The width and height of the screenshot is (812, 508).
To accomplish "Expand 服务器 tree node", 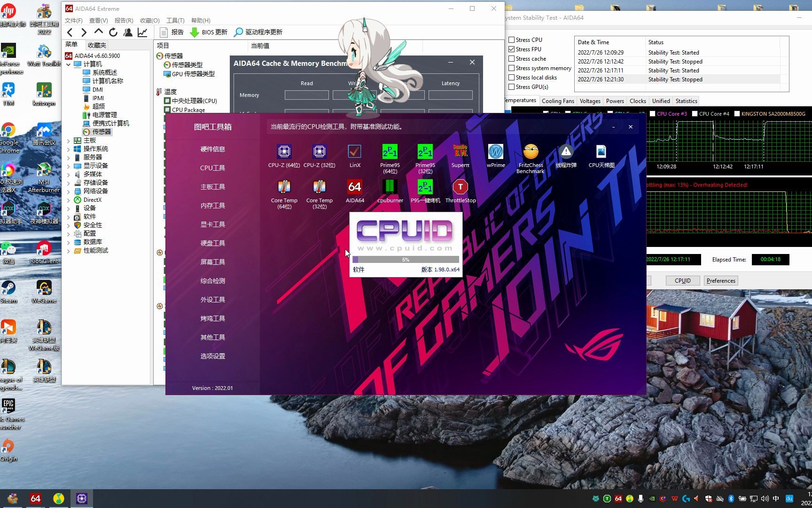I will [69, 158].
